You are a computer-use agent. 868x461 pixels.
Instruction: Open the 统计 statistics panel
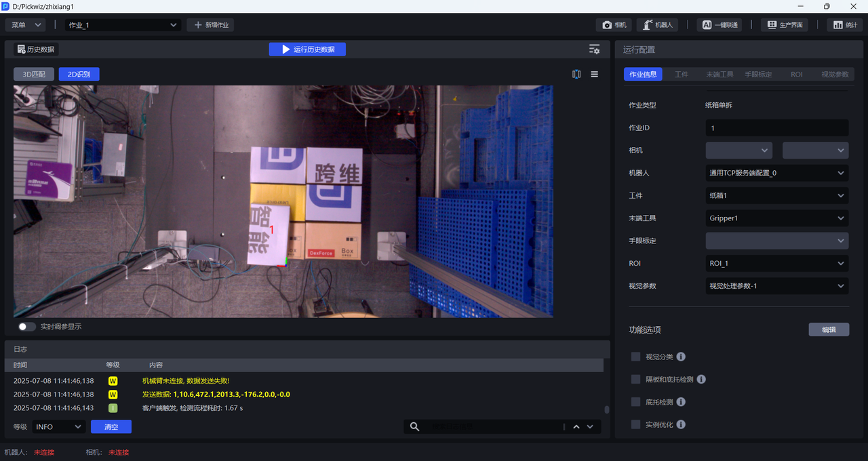coord(844,25)
